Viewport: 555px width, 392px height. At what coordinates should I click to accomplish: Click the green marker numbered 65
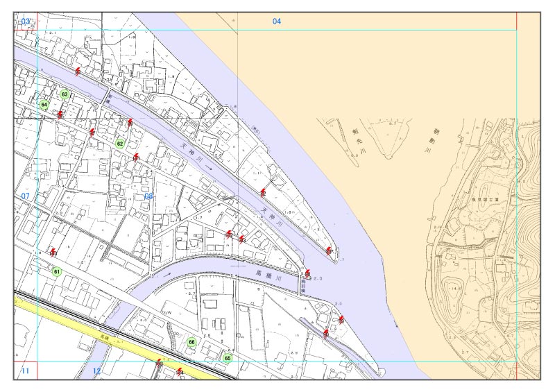(x=227, y=358)
